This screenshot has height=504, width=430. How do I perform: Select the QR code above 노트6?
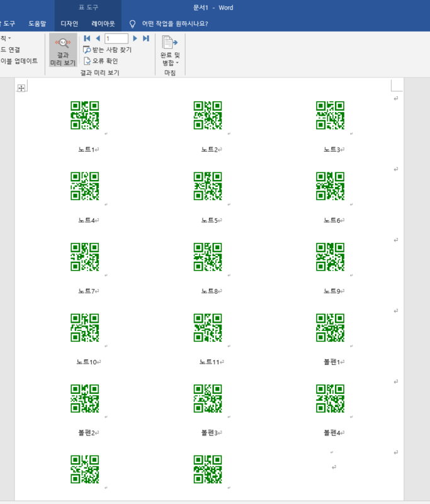pos(331,186)
